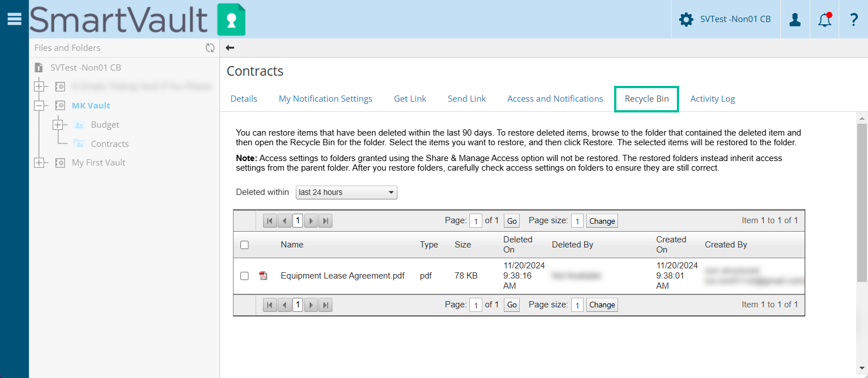
Task: Open the hamburger navigation menu
Action: (14, 19)
